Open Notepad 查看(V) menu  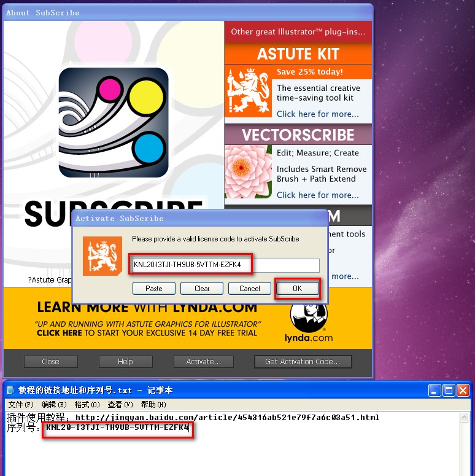coord(120,405)
